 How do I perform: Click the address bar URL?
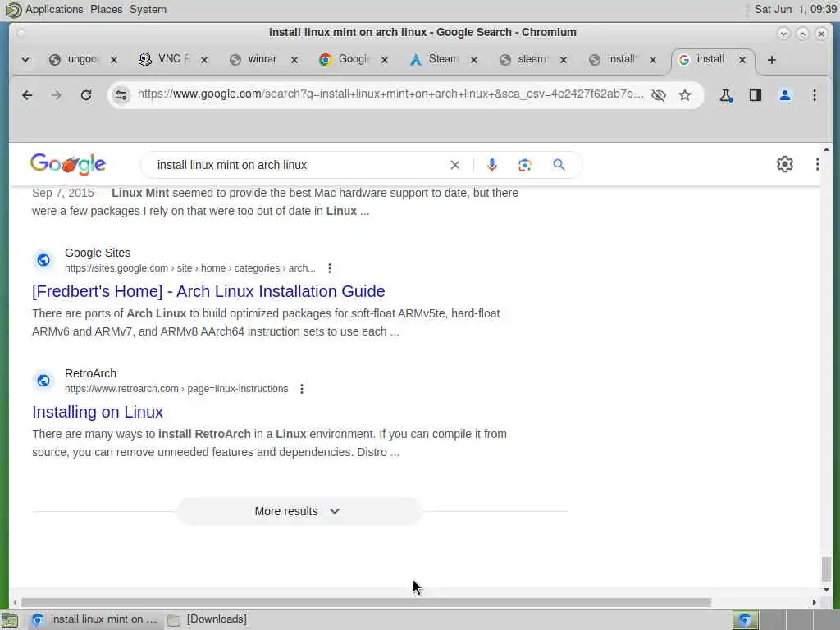click(390, 94)
